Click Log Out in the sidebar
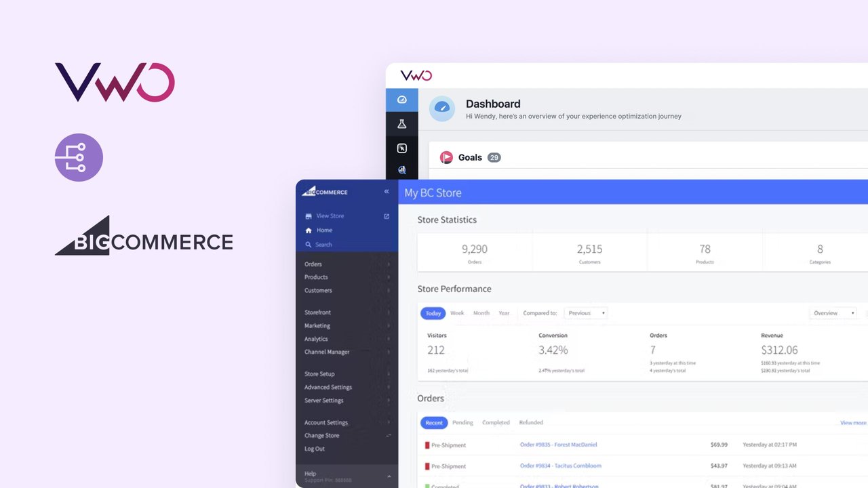 [315, 449]
